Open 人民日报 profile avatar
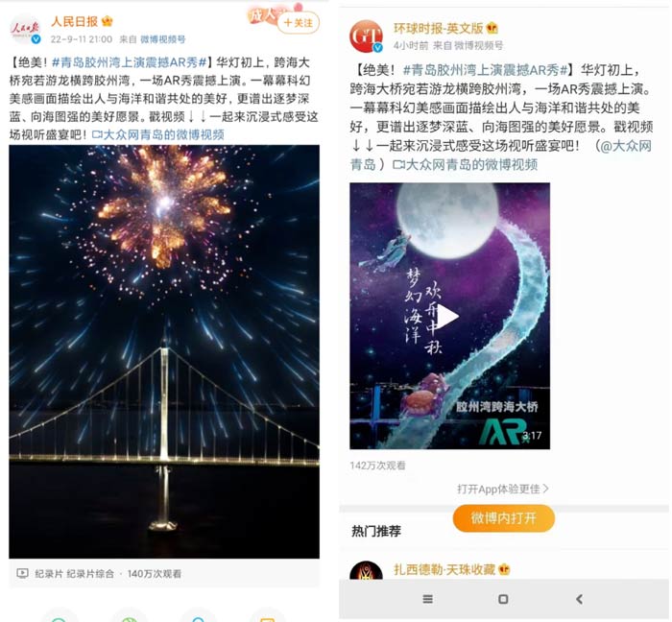The image size is (672, 622). click(25, 29)
